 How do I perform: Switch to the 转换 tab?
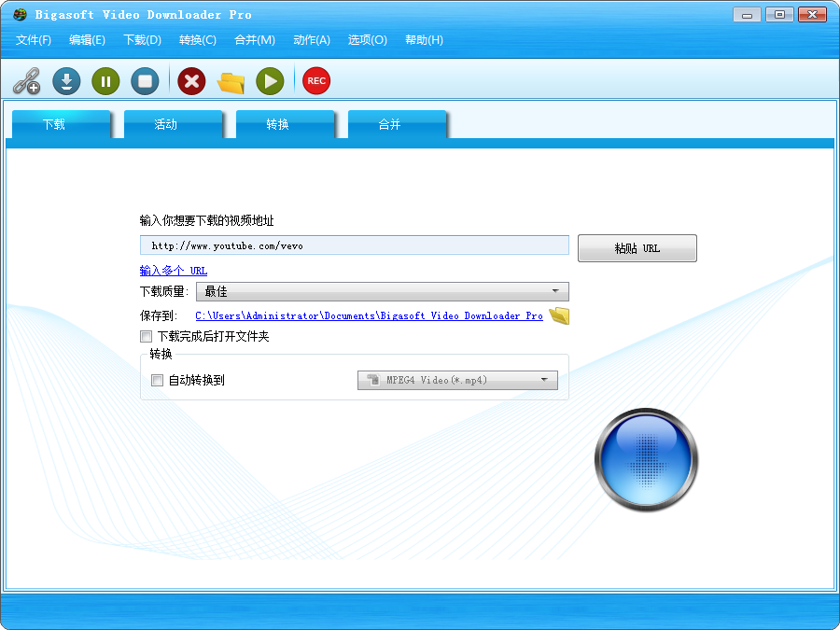(285, 124)
